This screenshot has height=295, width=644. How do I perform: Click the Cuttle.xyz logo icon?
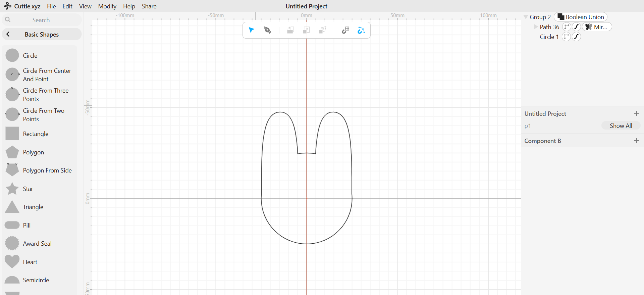pos(7,6)
